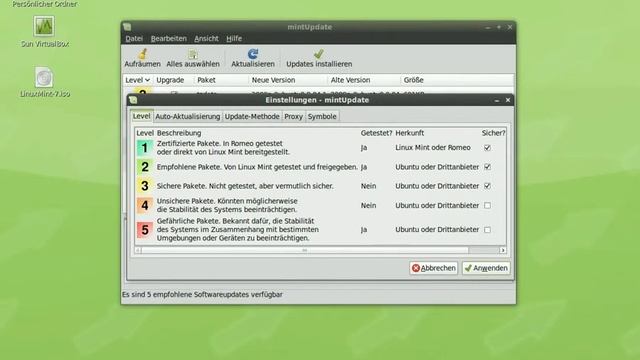Image resolution: width=640 pixels, height=360 pixels.
Task: Click the Herkunft column header
Action: coord(409,133)
